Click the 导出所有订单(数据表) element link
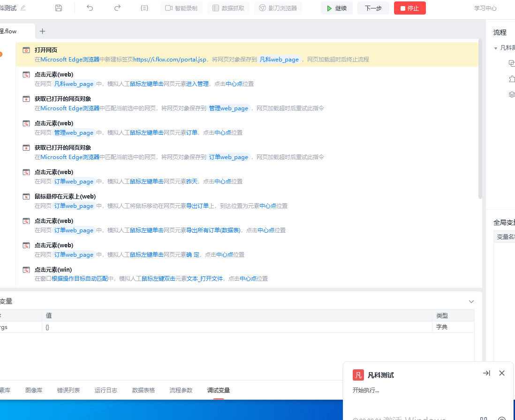 pos(213,230)
